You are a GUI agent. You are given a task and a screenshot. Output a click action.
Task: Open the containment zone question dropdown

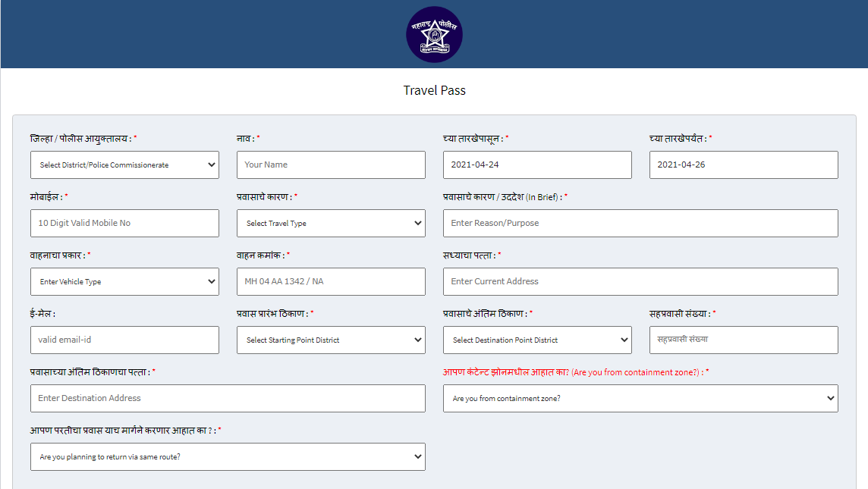640,398
